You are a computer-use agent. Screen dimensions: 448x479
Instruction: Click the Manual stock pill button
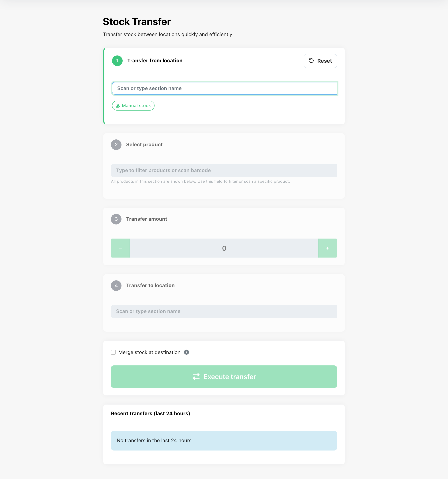coord(133,106)
